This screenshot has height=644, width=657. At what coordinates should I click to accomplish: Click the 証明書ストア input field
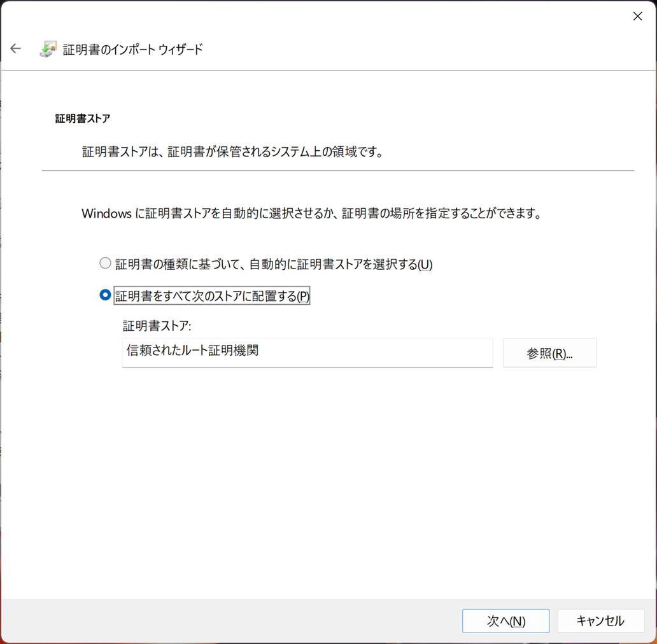(x=307, y=353)
